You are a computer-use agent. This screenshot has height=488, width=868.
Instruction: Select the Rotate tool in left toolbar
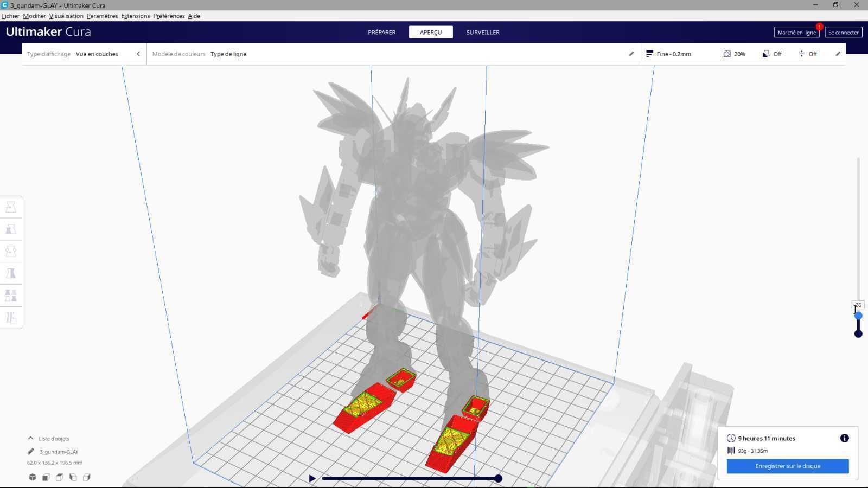(11, 252)
